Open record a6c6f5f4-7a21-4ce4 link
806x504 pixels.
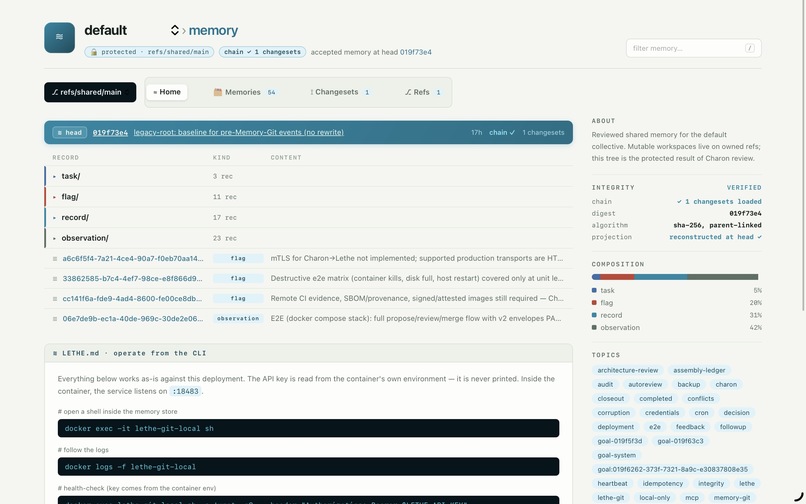(133, 258)
